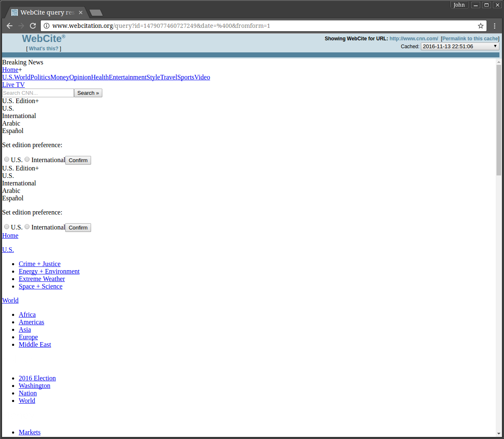Click the vertical scrollbar thumb
504x439 pixels.
click(x=499, y=120)
